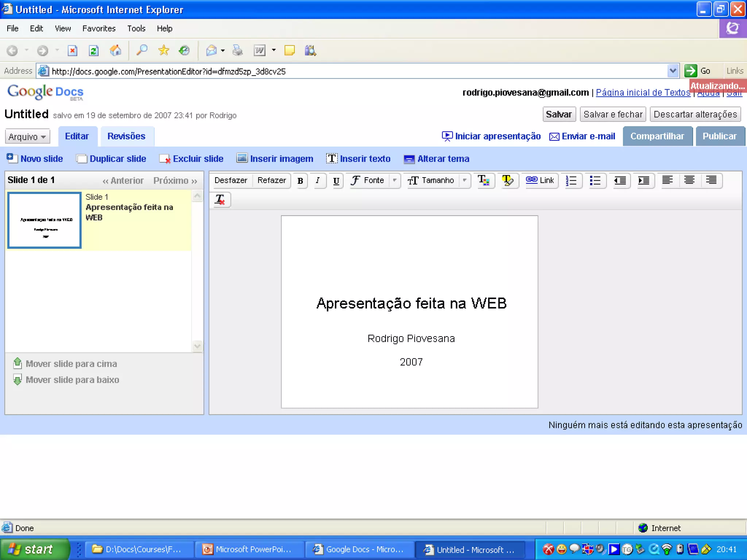Screen dimensions: 747x560
Task: Toggle underline formatting
Action: point(336,181)
